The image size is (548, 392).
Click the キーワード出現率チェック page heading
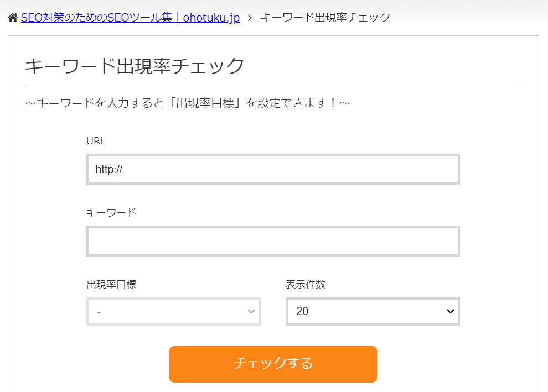click(135, 66)
